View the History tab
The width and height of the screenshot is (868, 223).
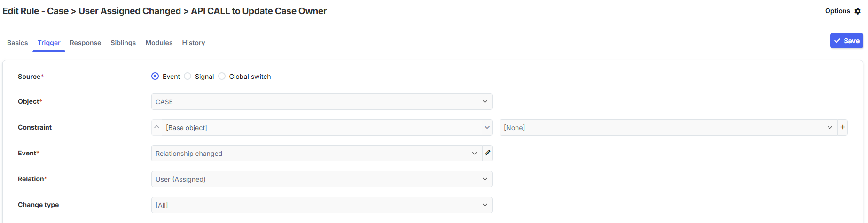coord(194,43)
